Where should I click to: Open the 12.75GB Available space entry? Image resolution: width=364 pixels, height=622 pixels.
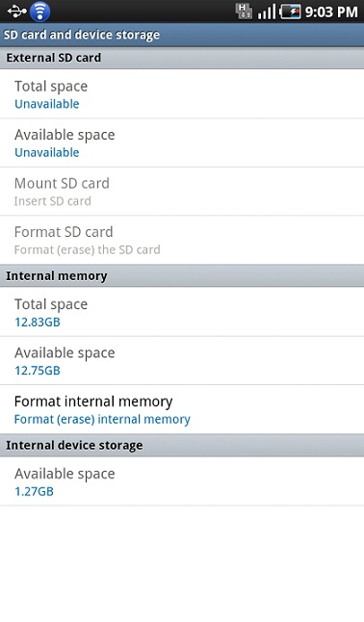tap(182, 360)
